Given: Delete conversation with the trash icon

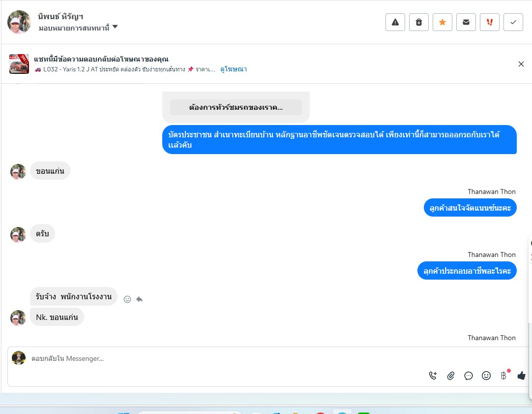Looking at the screenshot, I should click(x=419, y=22).
